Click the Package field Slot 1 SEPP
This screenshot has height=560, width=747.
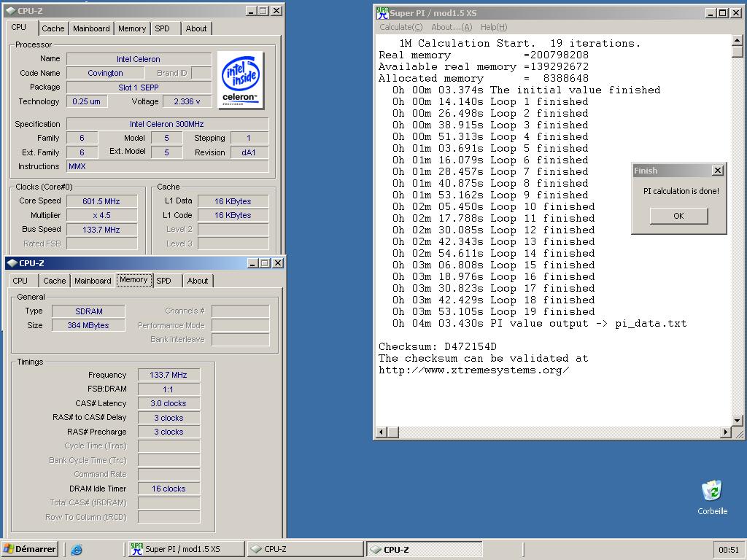(139, 87)
